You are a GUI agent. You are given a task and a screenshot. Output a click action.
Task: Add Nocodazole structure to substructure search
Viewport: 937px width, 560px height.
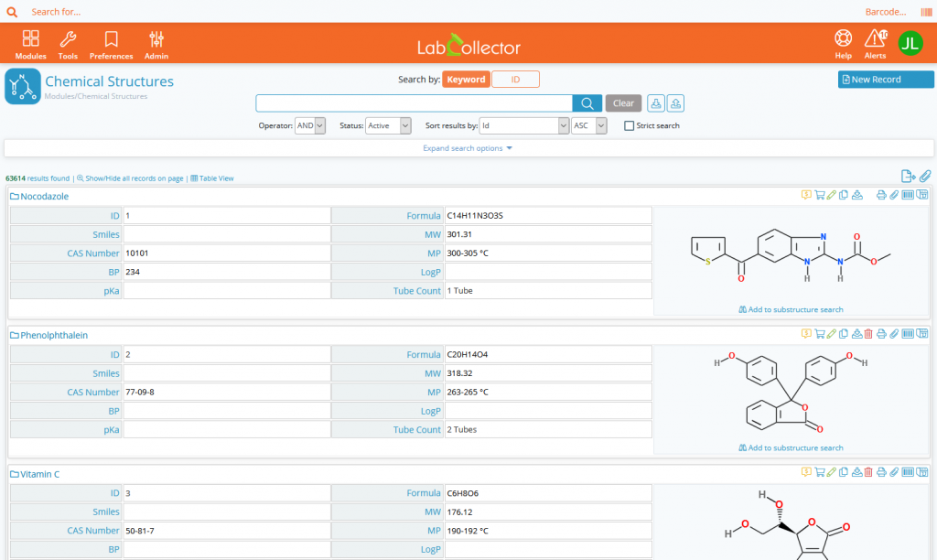point(791,309)
